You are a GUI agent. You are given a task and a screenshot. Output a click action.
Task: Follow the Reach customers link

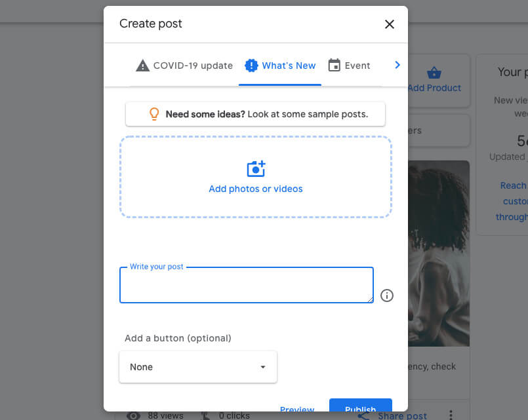click(512, 201)
